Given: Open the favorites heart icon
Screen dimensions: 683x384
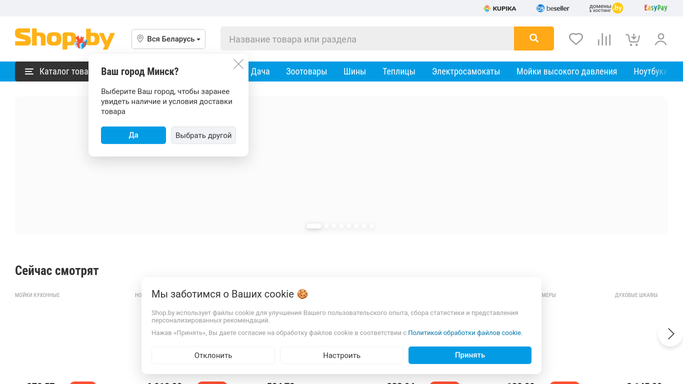Looking at the screenshot, I should tap(575, 39).
